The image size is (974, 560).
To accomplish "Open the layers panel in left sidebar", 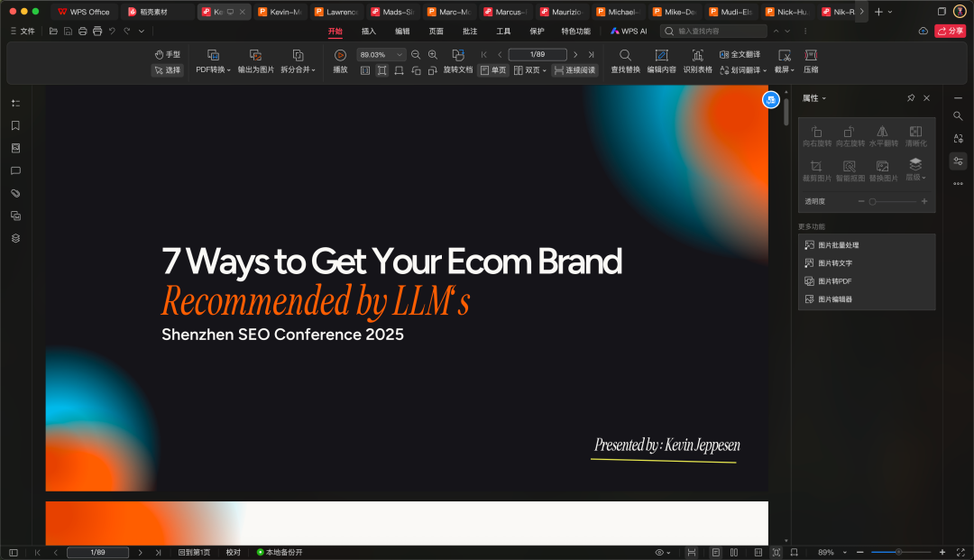I will 15,238.
